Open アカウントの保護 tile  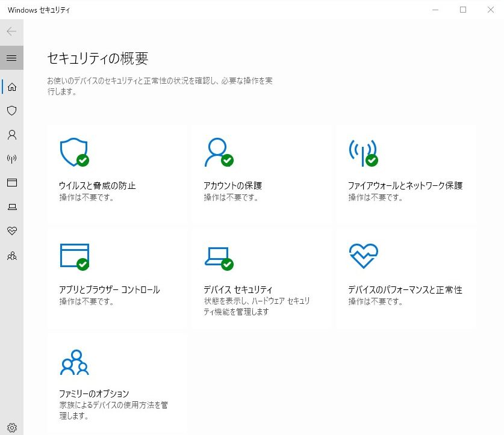coord(261,174)
